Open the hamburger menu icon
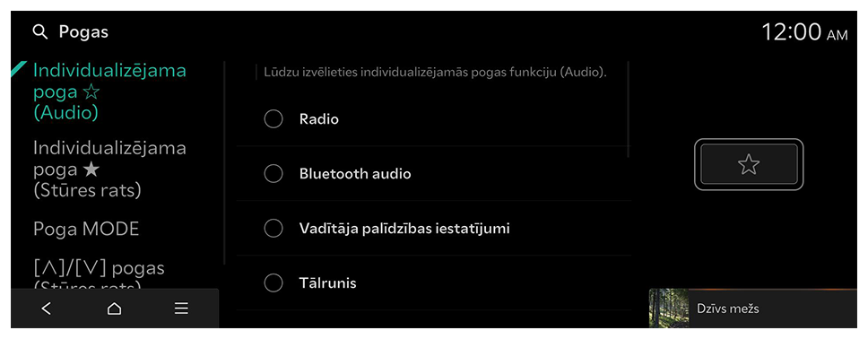The height and width of the screenshot is (339, 868). point(181,309)
